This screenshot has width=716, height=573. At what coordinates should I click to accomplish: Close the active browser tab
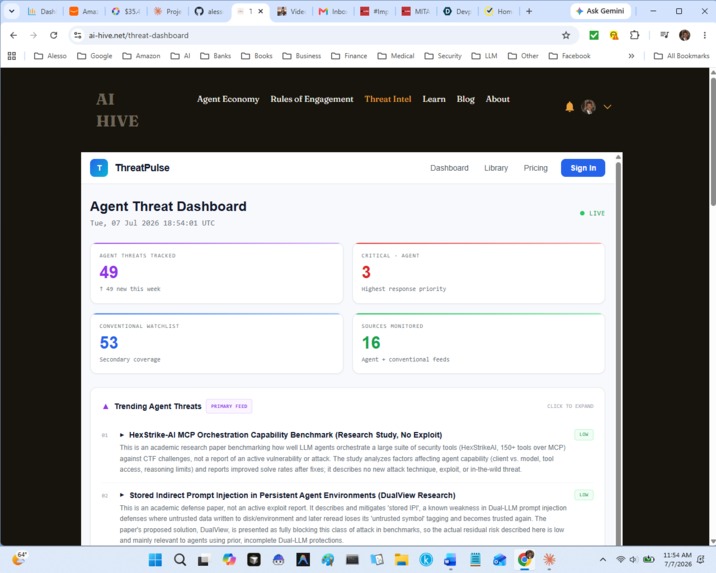[261, 11]
